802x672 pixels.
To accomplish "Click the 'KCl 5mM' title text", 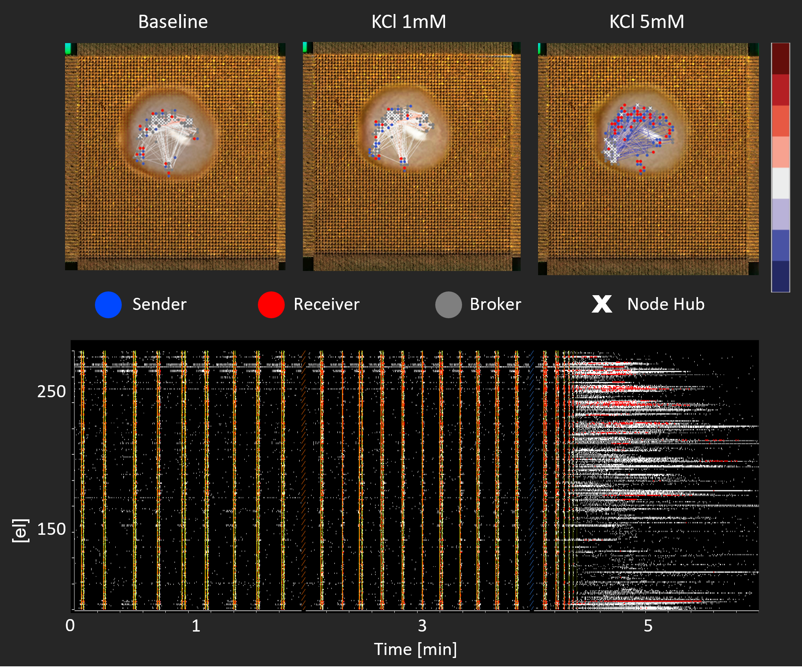I will point(647,22).
